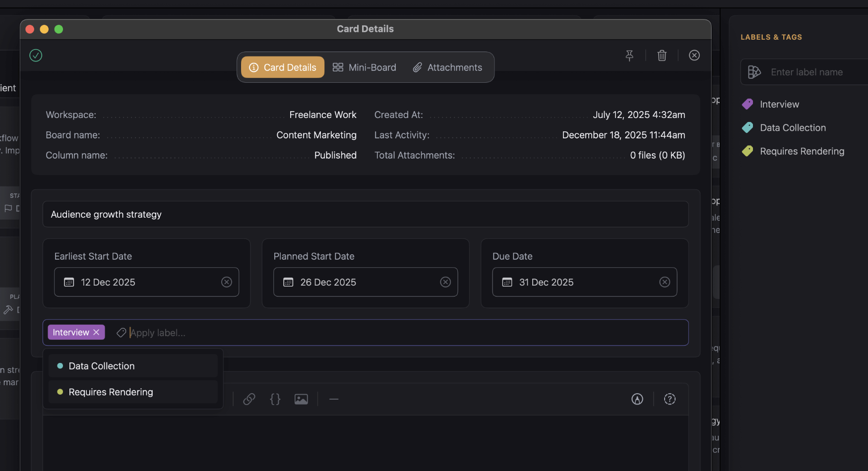This screenshot has width=868, height=471.
Task: Mark card complete with green checkmark
Action: coord(36,56)
